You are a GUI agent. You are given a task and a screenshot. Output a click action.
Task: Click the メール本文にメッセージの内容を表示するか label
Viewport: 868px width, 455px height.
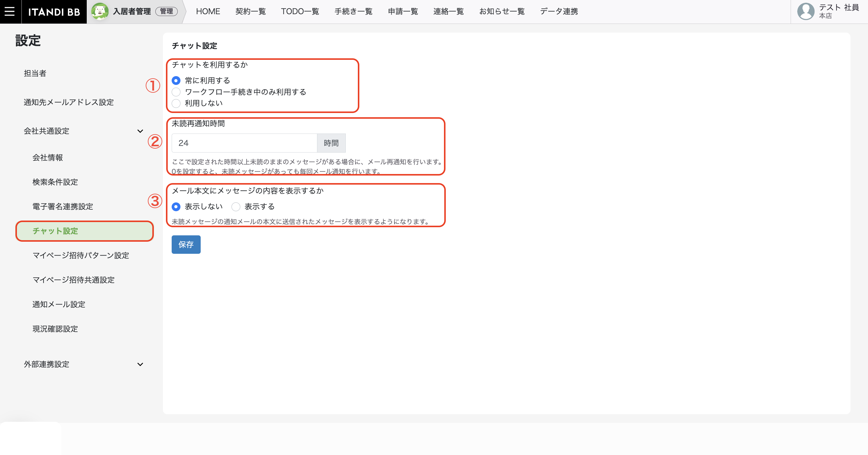[x=248, y=191]
